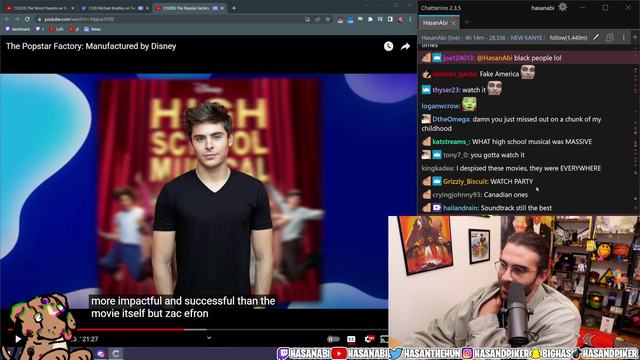
Task: Go forward in the browser
Action: [x=17, y=19]
